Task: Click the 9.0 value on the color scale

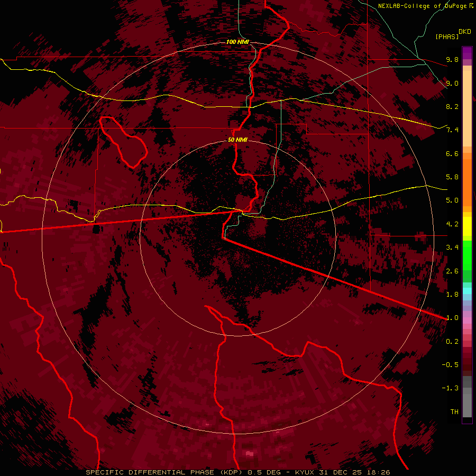Action: point(452,83)
